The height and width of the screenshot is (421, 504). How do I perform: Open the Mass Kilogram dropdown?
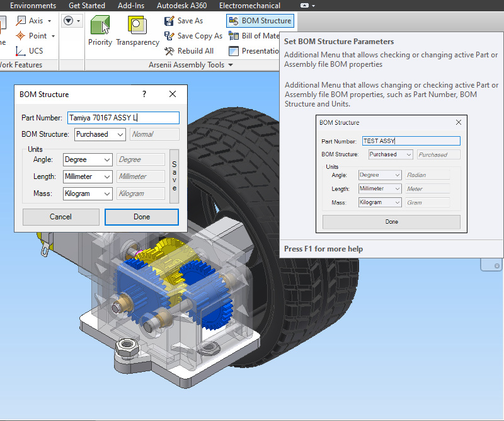coord(88,193)
